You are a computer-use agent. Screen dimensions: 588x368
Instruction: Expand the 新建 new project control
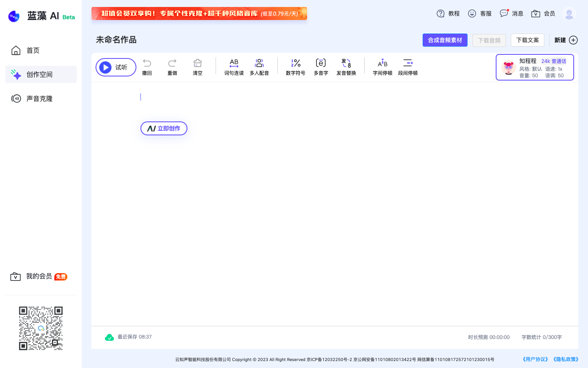(x=566, y=40)
